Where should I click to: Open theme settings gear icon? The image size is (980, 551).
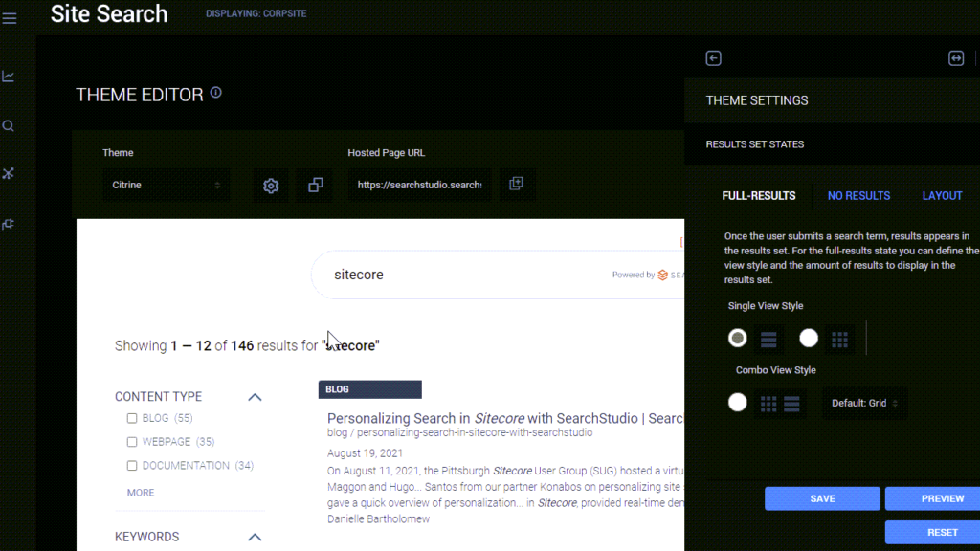pyautogui.click(x=271, y=186)
